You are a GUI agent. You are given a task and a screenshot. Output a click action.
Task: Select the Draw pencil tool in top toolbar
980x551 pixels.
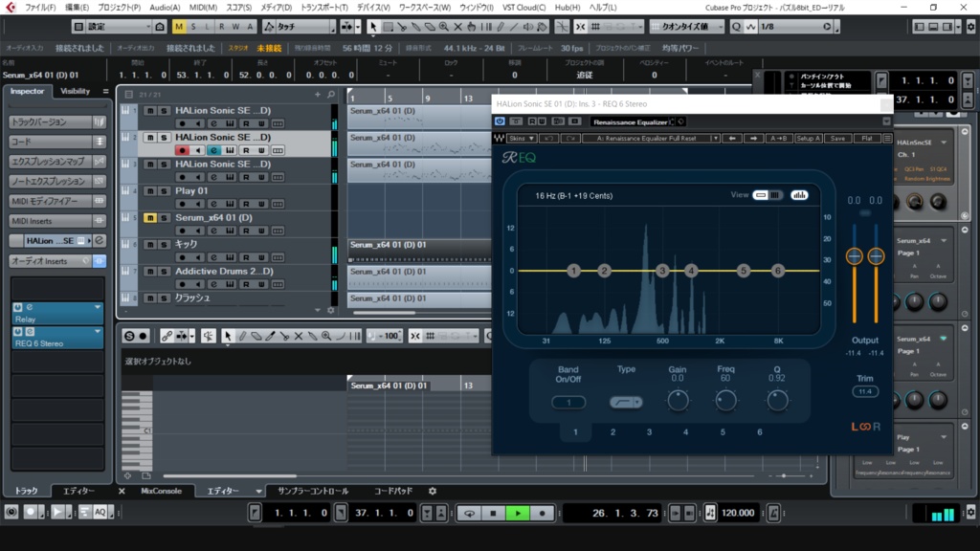pos(500,27)
